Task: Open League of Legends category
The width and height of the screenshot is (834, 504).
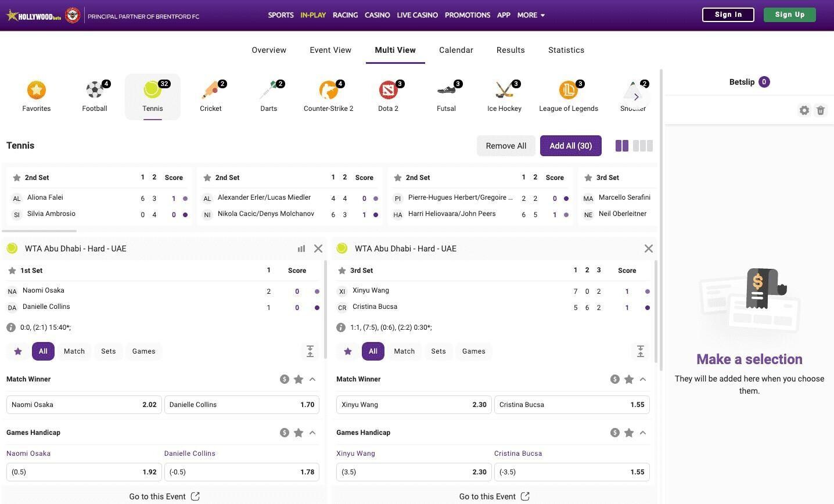Action: tap(569, 96)
